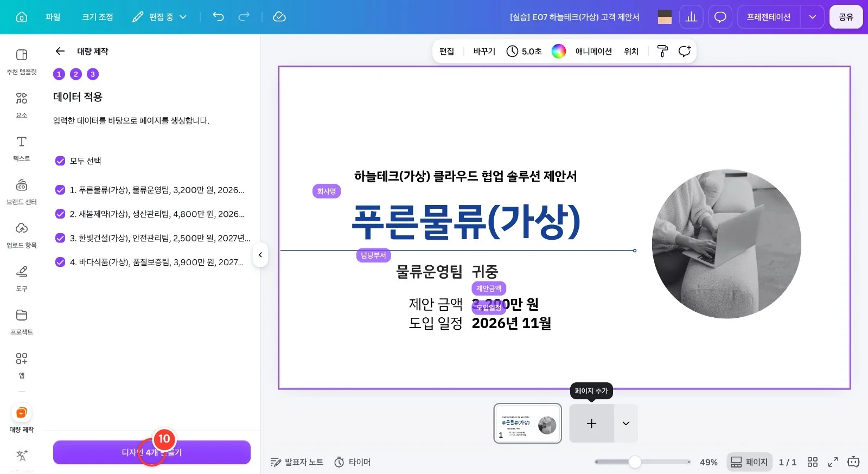868x474 pixels.
Task: Add comment with bubble-plus icon
Action: [x=685, y=51]
